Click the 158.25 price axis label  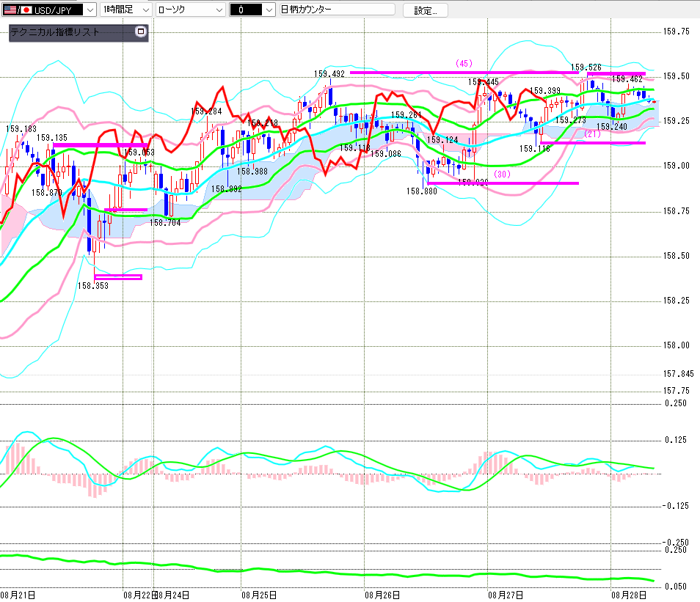(676, 301)
